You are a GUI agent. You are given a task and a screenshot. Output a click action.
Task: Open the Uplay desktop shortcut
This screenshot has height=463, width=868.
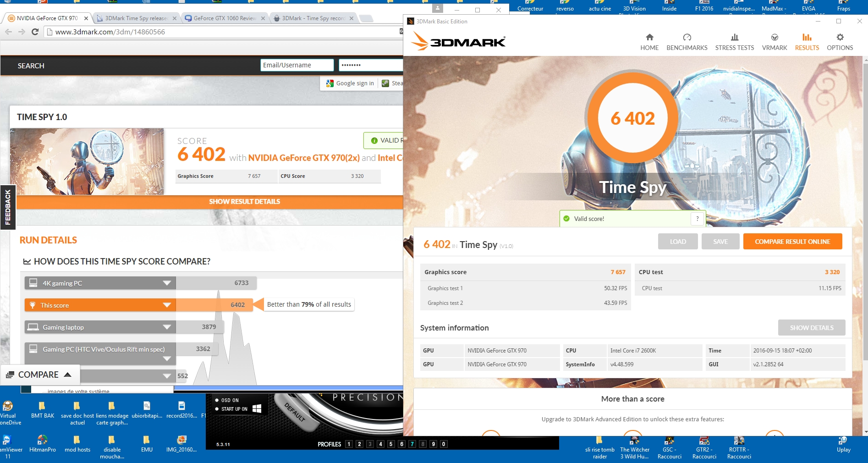(843, 444)
